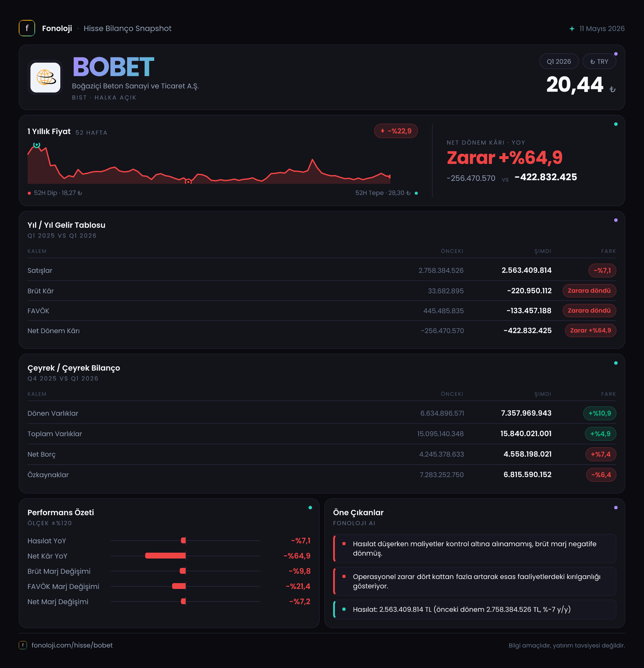
Task: Click the Toplam Varlıklar value 15.840.021.001
Action: (x=526, y=434)
